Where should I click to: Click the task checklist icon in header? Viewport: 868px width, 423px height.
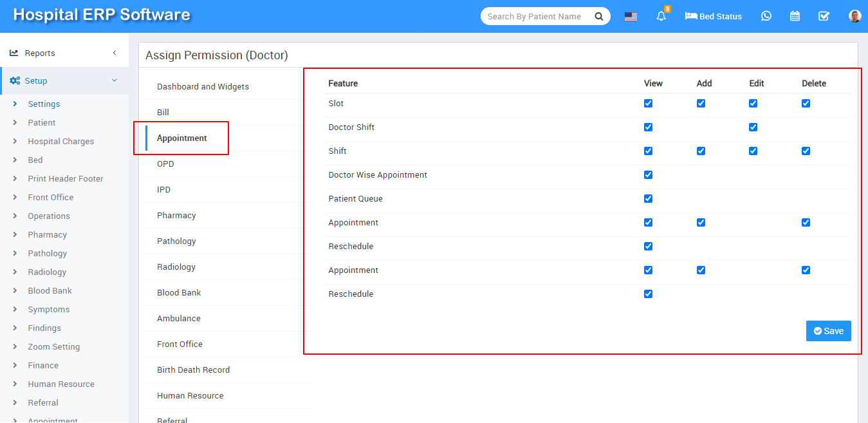click(x=824, y=16)
